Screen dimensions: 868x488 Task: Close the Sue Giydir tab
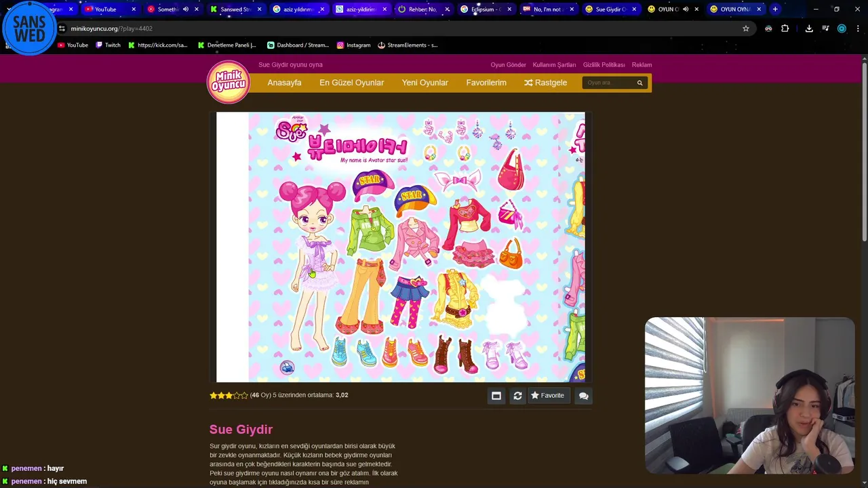634,9
